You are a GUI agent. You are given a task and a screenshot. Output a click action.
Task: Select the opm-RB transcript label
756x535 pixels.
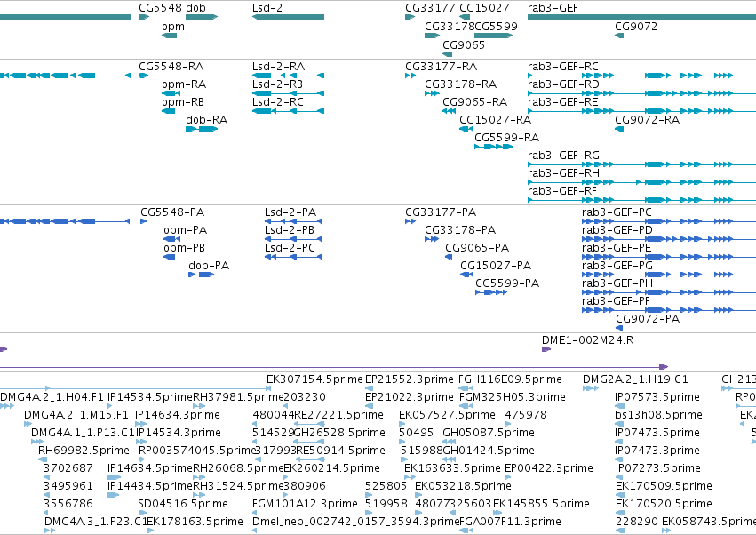click(x=183, y=102)
